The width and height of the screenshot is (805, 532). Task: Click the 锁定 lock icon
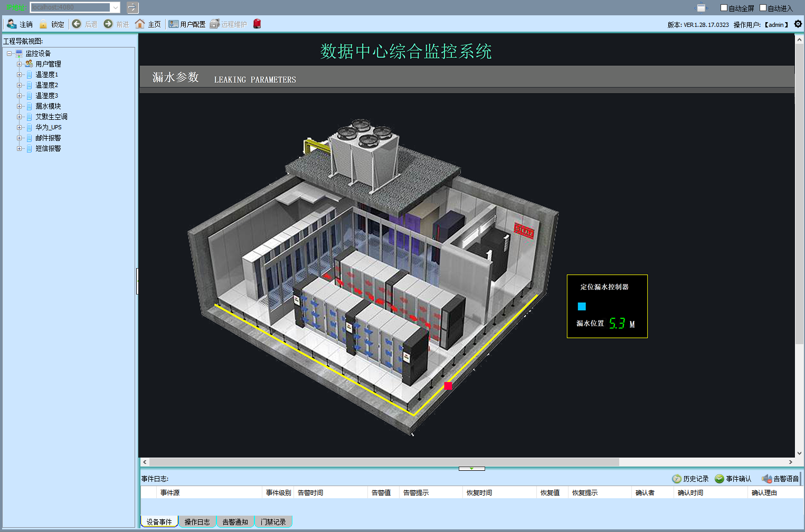pos(44,24)
